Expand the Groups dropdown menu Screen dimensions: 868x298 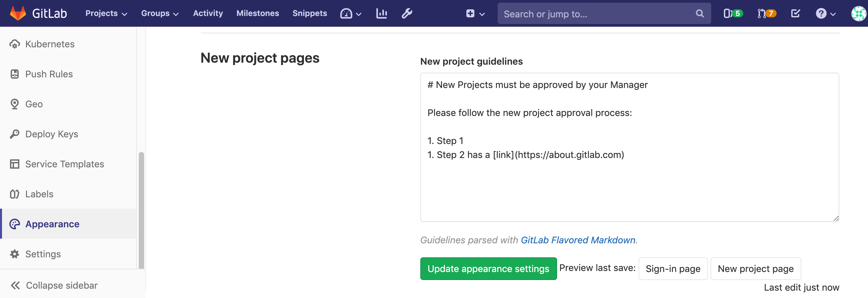tap(160, 13)
